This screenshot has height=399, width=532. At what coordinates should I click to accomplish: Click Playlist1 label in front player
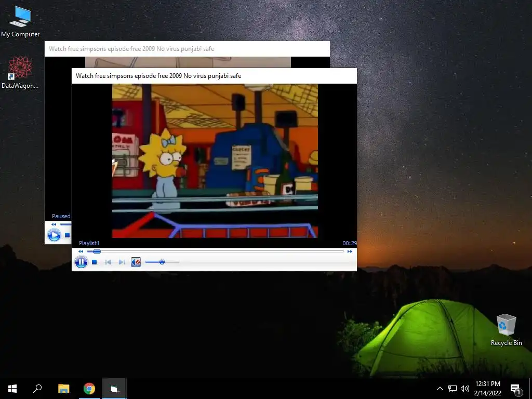(89, 243)
